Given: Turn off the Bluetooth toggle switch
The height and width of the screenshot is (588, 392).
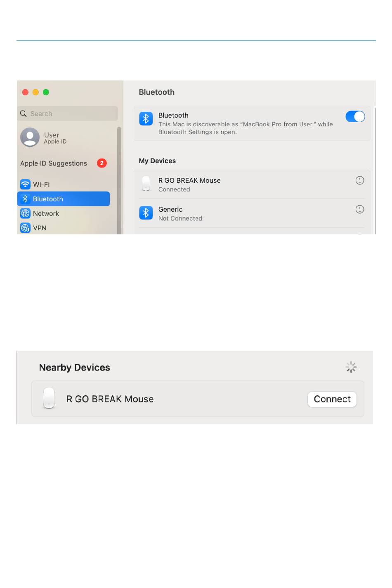Looking at the screenshot, I should 355,117.
